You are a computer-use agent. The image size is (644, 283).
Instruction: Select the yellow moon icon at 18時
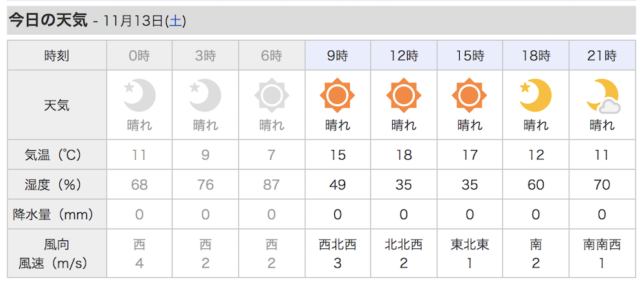point(536,95)
